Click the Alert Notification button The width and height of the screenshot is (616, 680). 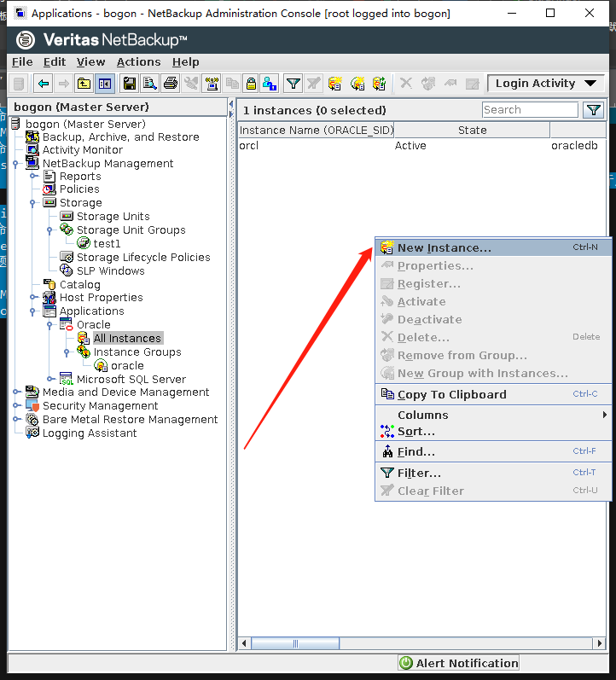[x=458, y=663]
